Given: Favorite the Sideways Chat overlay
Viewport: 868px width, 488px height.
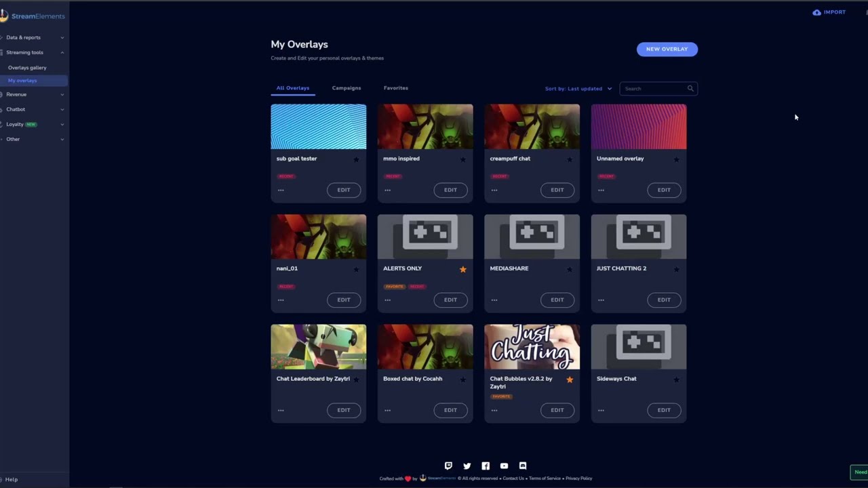Looking at the screenshot, I should pyautogui.click(x=676, y=380).
